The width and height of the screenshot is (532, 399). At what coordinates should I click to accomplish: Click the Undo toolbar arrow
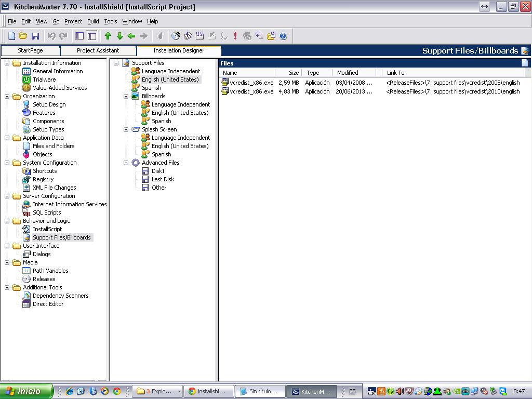click(x=51, y=36)
